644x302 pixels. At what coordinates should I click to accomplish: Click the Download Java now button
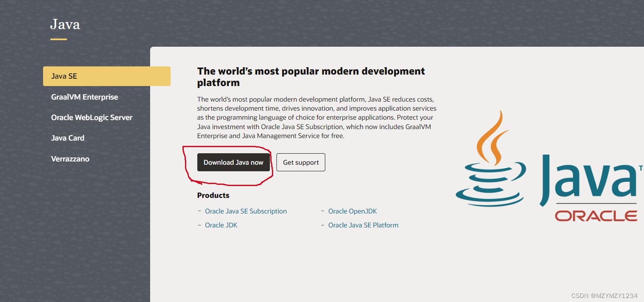click(x=233, y=162)
